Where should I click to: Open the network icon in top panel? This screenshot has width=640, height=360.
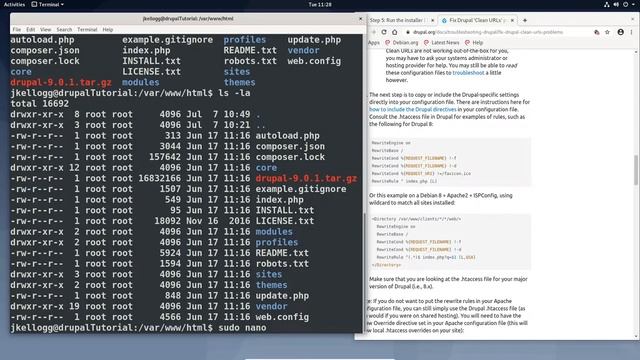607,4
